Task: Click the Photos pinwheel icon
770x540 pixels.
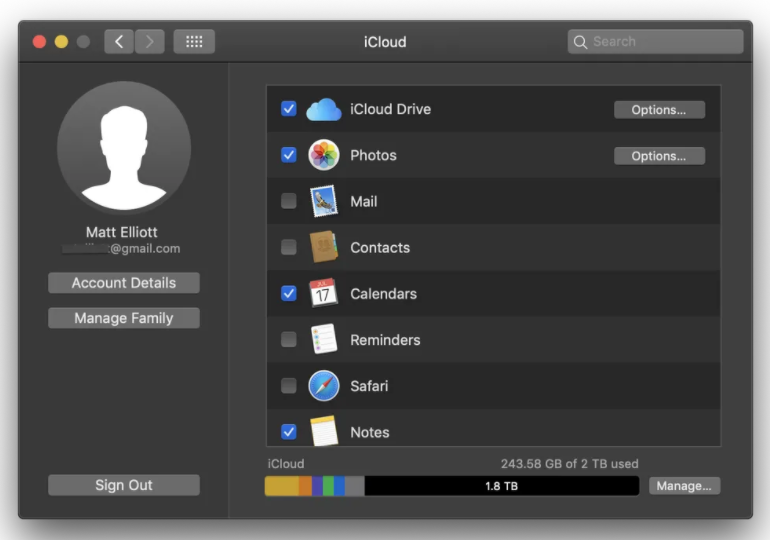Action: [324, 155]
